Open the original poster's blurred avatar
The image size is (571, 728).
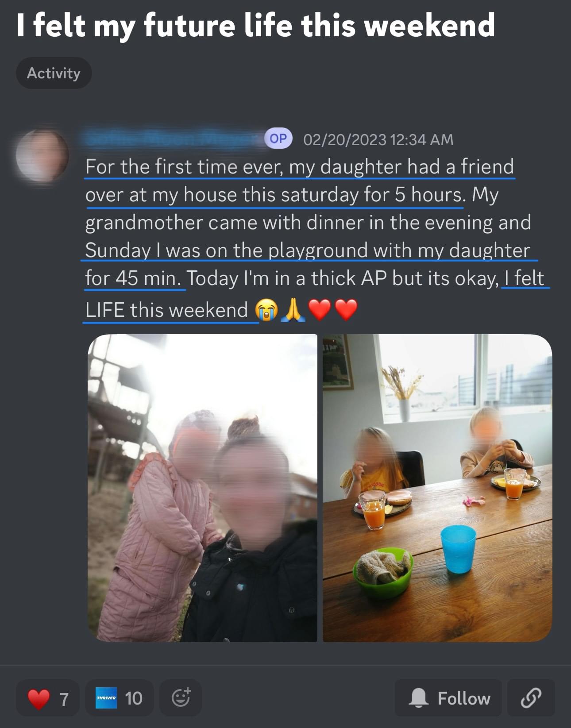[42, 155]
